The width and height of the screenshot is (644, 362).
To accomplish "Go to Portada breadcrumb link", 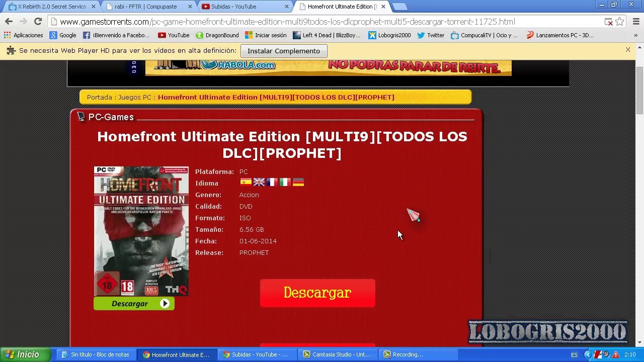I will pyautogui.click(x=100, y=97).
